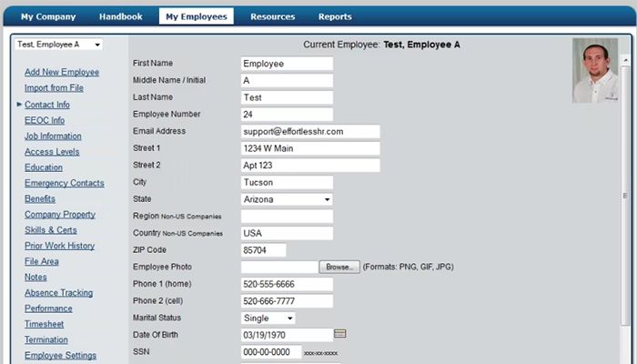Open the Emergency Contacts section
Viewport: 637px width, 364px height.
(x=64, y=183)
